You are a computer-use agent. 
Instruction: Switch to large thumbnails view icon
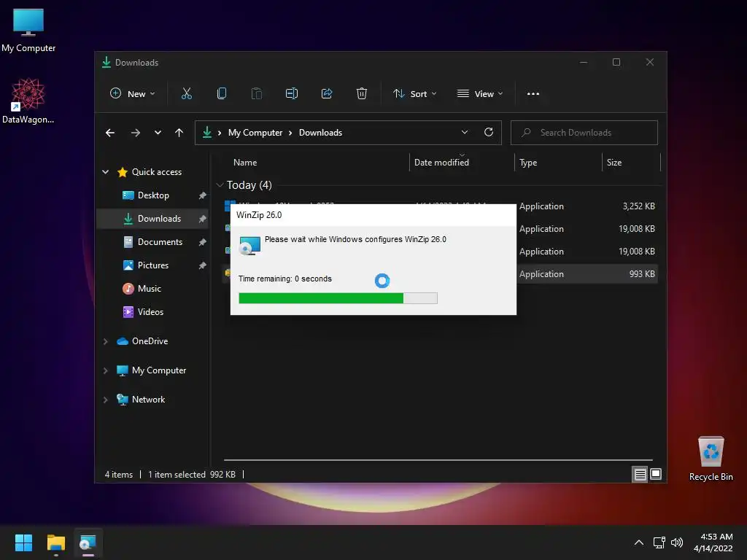click(656, 474)
